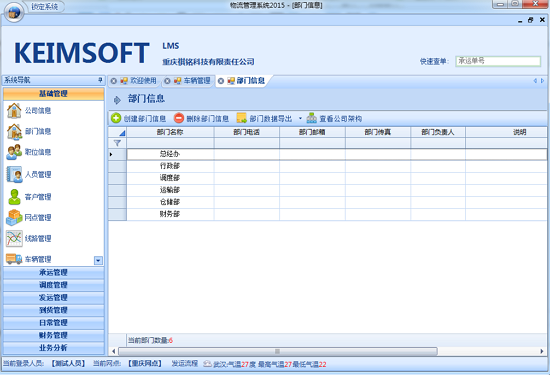Open dropdown arrow beside 部门数据导出
Screen dimensions: 550x375
click(x=300, y=119)
